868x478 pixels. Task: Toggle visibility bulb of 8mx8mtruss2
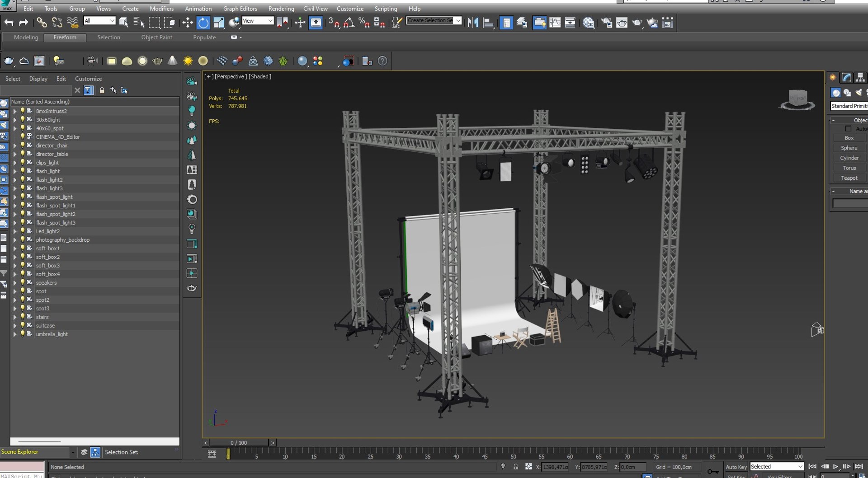tap(22, 111)
